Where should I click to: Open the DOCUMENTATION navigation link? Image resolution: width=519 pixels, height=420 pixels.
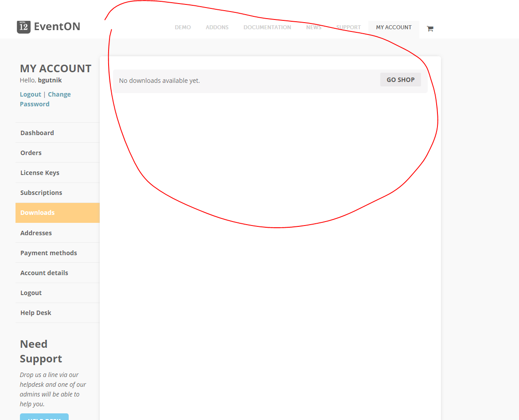point(267,27)
